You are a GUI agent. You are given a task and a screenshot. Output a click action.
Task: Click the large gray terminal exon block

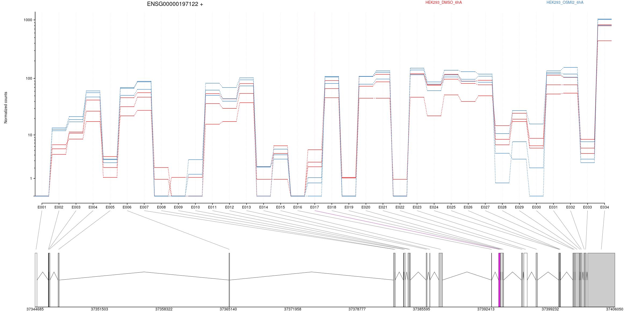point(601,280)
